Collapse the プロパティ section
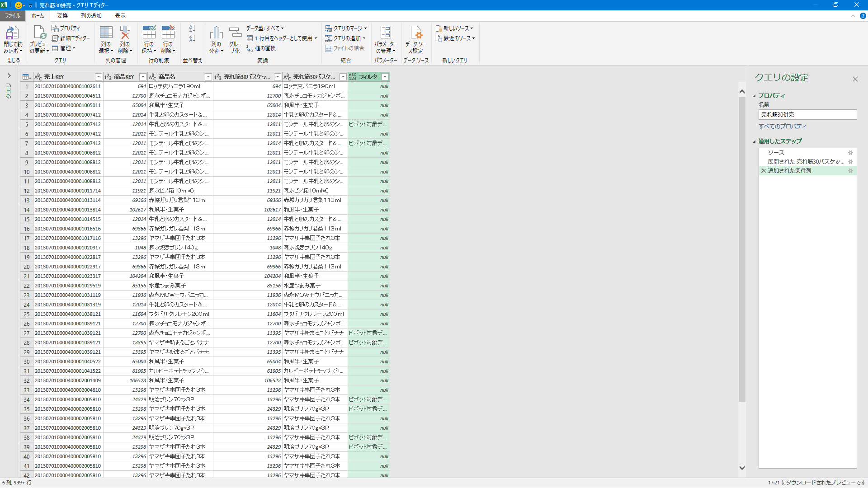868x488 pixels. click(x=755, y=96)
